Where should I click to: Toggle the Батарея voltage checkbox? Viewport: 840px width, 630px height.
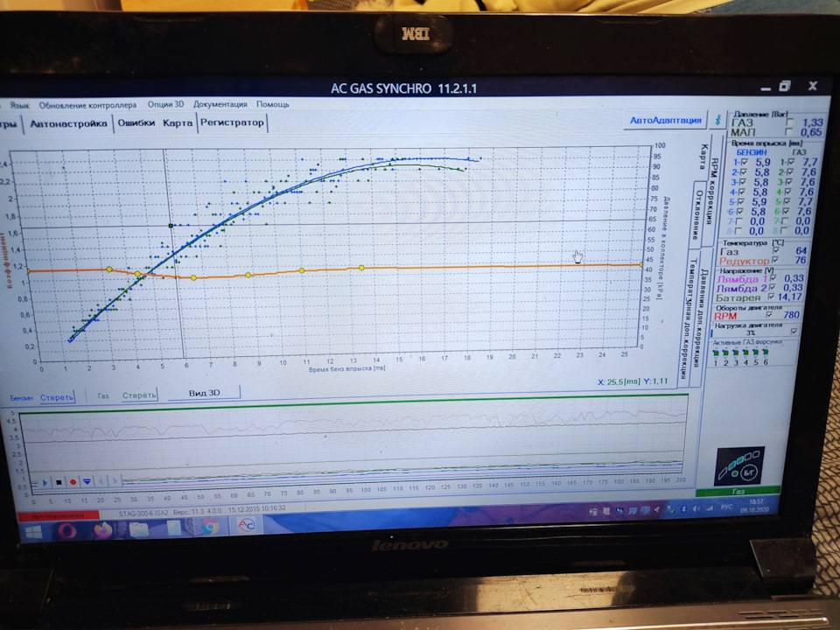click(x=771, y=297)
